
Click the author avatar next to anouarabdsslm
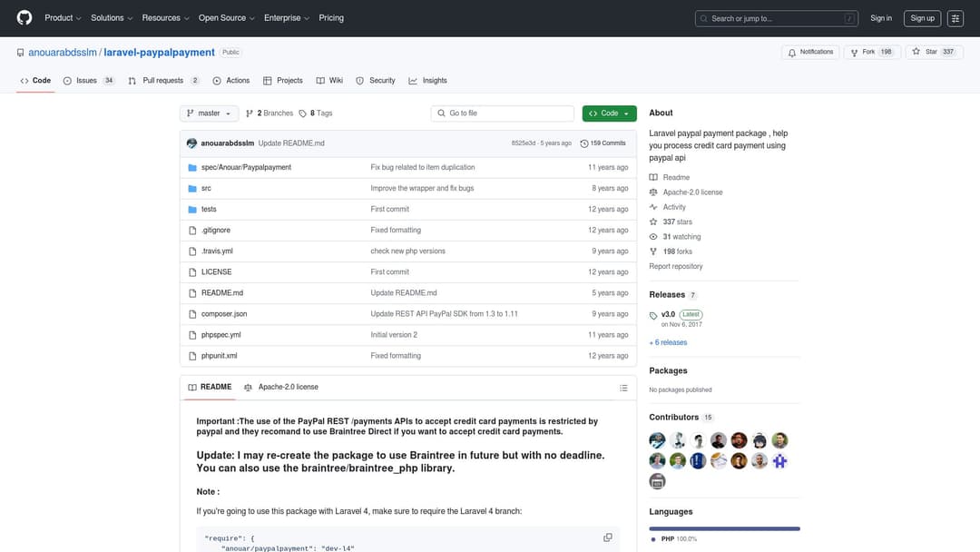click(191, 143)
